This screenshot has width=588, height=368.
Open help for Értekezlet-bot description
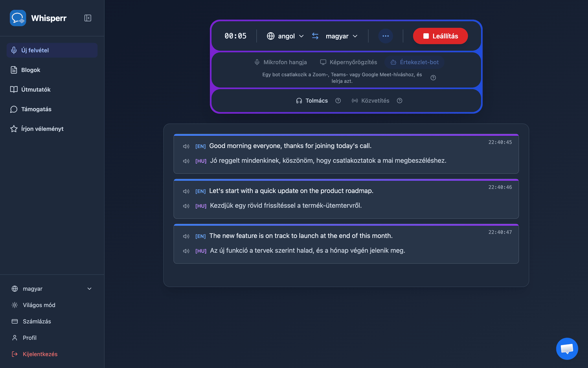433,78
